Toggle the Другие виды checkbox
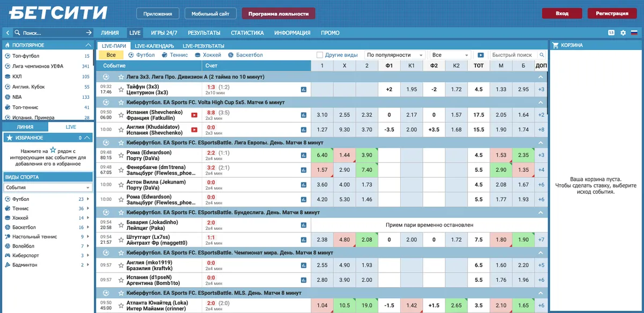The width and height of the screenshot is (644, 313). [320, 55]
